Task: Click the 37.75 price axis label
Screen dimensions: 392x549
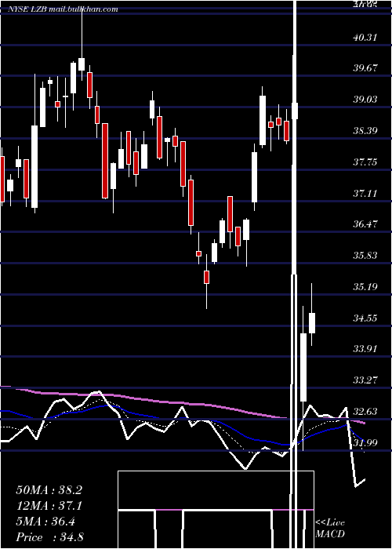Action: pyautogui.click(x=365, y=162)
